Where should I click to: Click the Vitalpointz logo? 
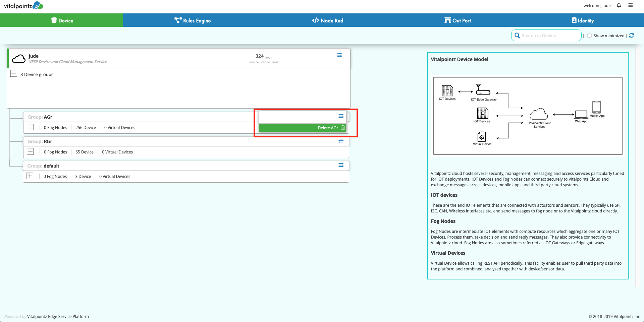(23, 6)
